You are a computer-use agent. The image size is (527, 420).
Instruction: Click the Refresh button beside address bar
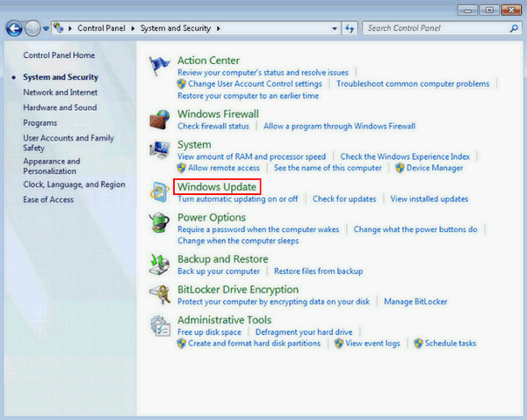pos(350,29)
